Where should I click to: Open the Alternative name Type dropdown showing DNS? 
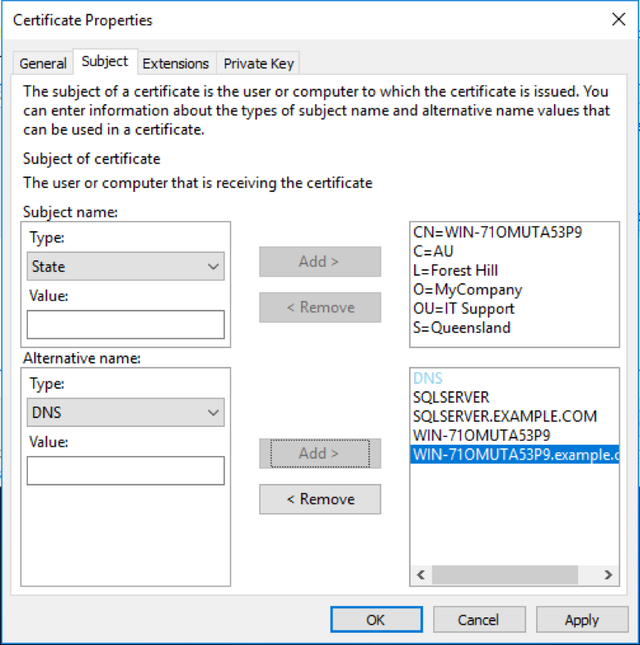click(x=126, y=412)
